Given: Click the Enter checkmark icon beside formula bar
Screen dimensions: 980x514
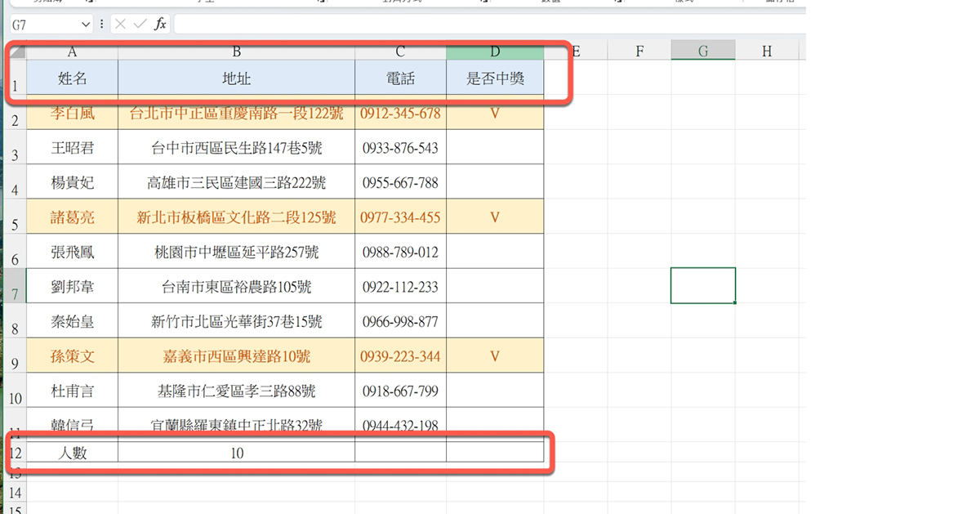Looking at the screenshot, I should 137,23.
